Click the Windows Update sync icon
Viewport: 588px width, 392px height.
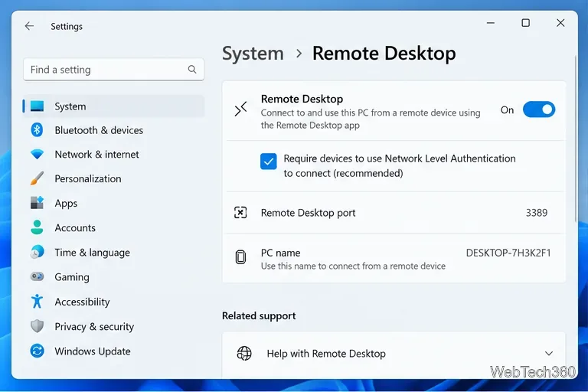tap(37, 351)
